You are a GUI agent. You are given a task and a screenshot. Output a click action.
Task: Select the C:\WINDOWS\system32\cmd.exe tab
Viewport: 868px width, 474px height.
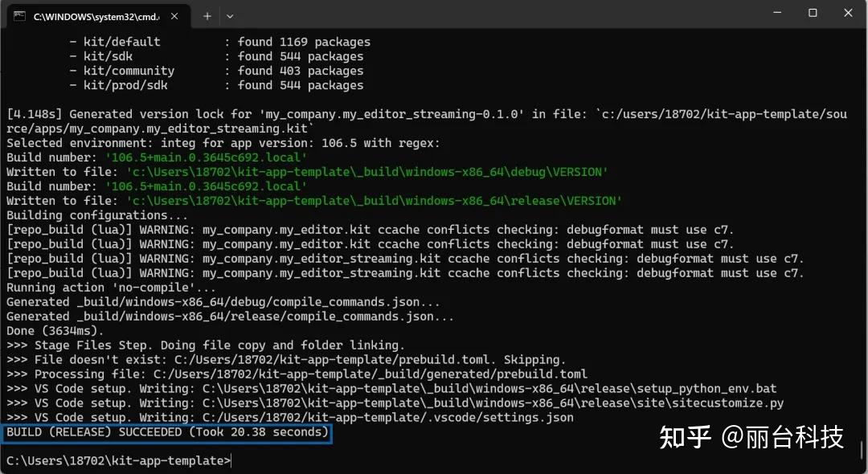tap(95, 15)
